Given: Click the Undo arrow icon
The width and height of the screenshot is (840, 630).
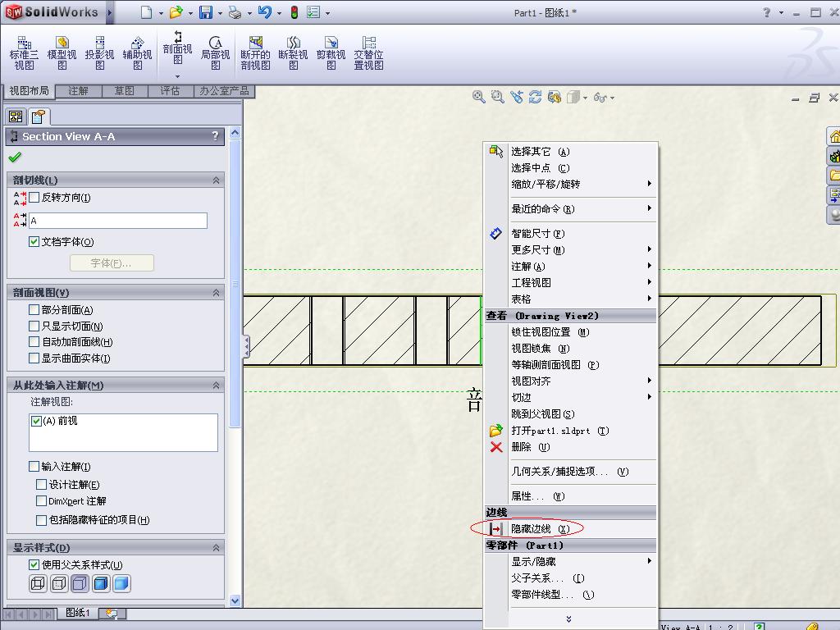Looking at the screenshot, I should pos(265,11).
